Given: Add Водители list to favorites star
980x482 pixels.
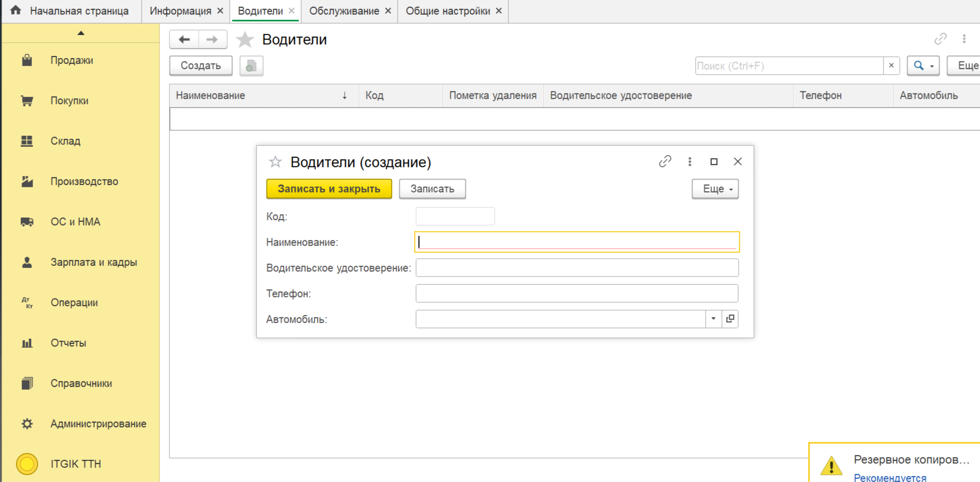Looking at the screenshot, I should point(244,40).
